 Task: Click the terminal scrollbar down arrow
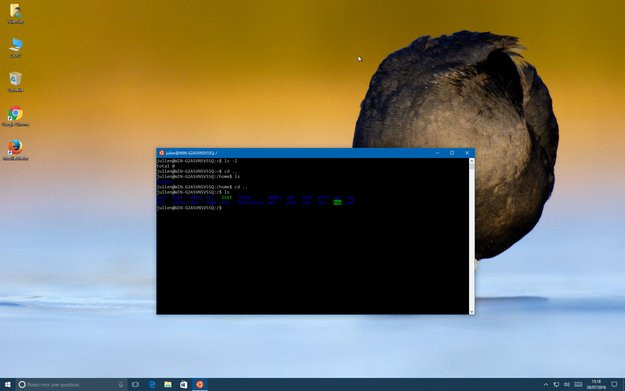472,312
